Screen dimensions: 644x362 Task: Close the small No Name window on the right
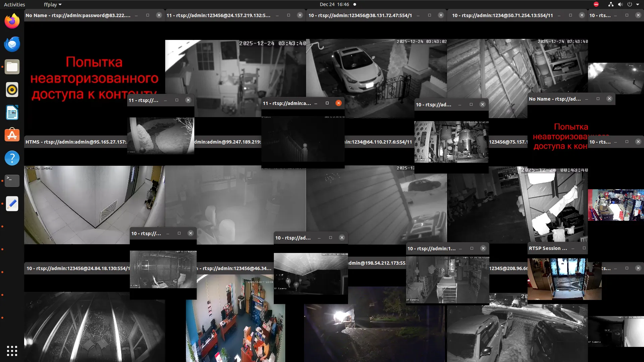[609, 99]
